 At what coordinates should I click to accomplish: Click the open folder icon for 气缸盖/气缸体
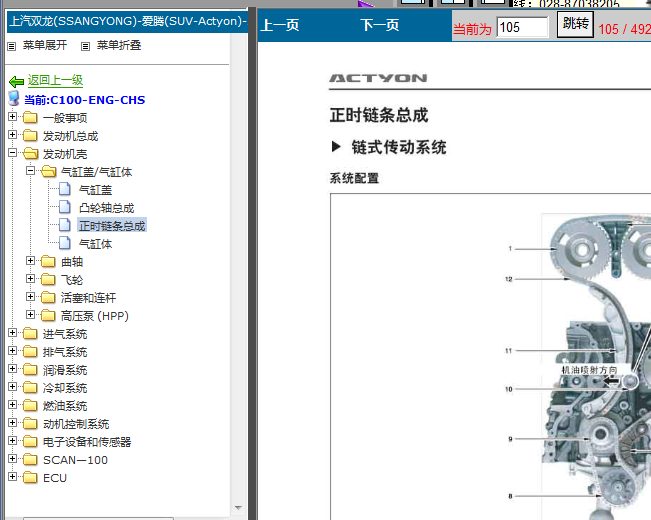[x=49, y=172]
